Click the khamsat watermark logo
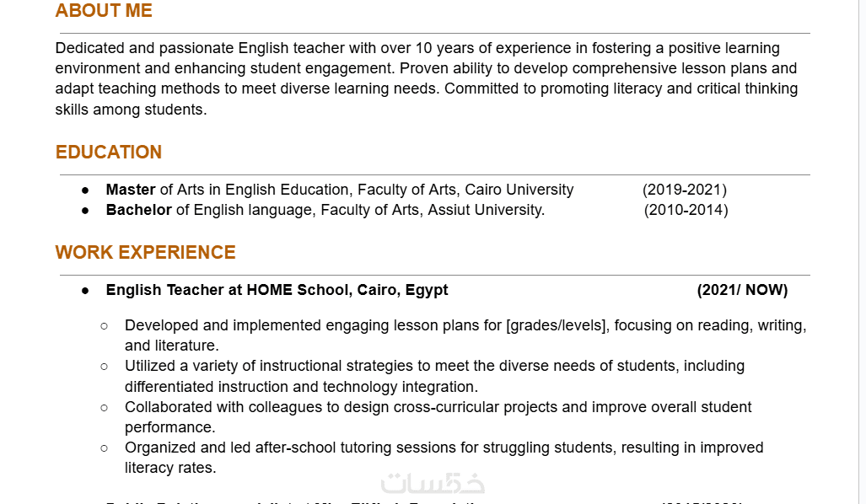 pos(433,484)
